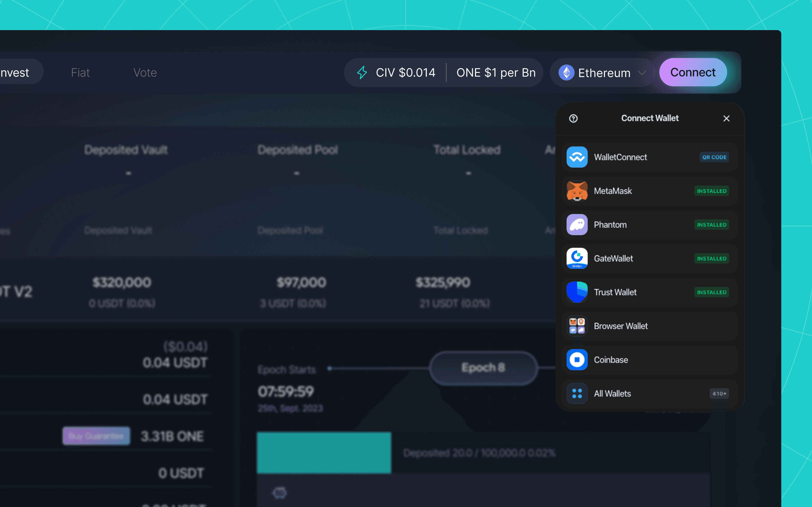Screen dimensions: 812x507
Task: Close the Connect Wallet panel
Action: 726,118
